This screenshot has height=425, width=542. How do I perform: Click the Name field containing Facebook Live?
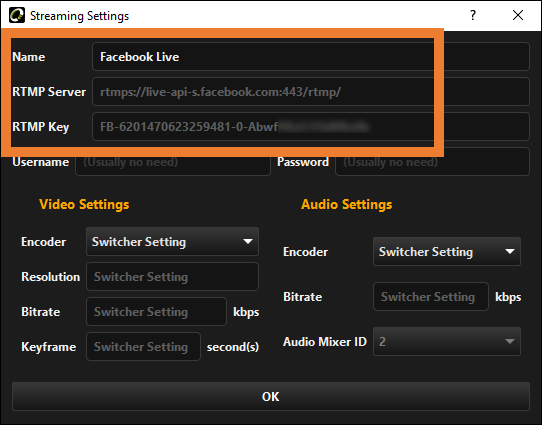(311, 57)
